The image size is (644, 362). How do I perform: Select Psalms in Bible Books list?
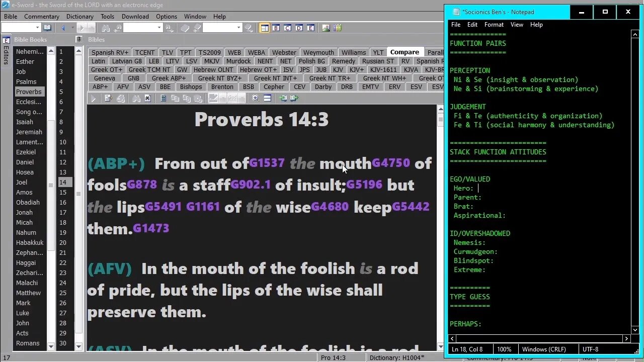click(26, 82)
